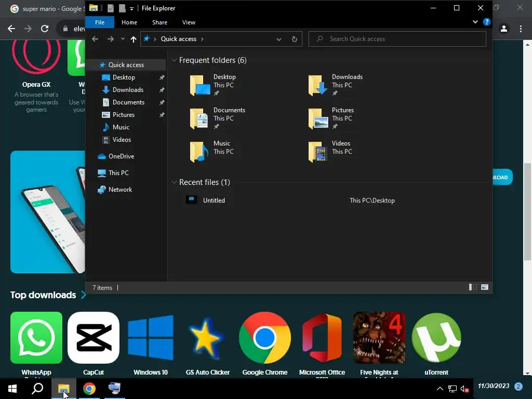
Task: Open the Windows Start menu
Action: [12, 389]
